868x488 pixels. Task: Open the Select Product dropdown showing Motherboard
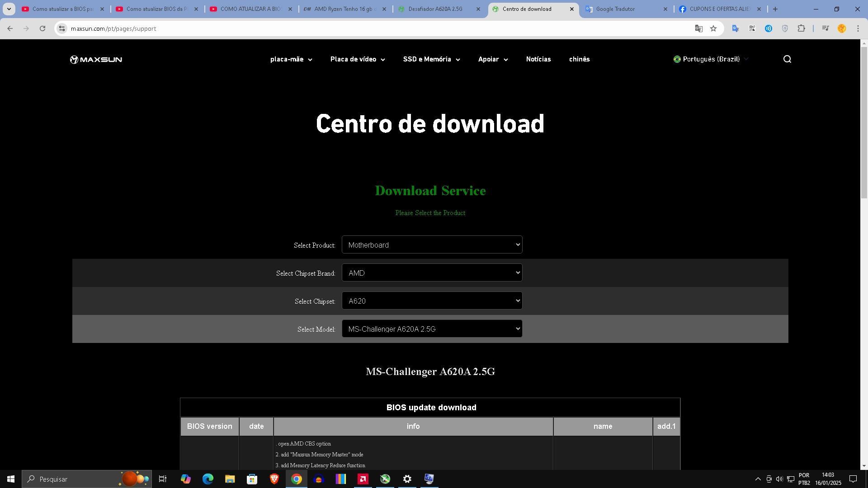pos(432,245)
